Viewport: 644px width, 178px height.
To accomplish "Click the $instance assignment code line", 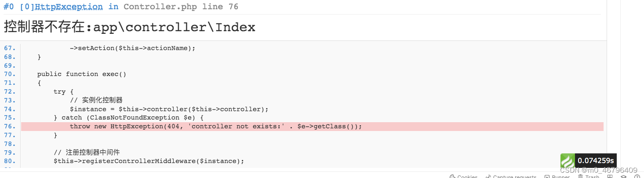I will point(169,109).
